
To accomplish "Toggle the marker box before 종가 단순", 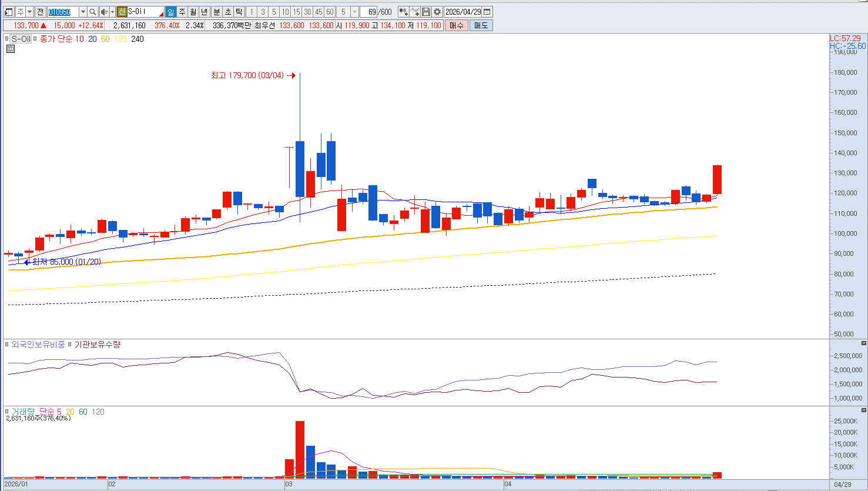I will (x=35, y=39).
